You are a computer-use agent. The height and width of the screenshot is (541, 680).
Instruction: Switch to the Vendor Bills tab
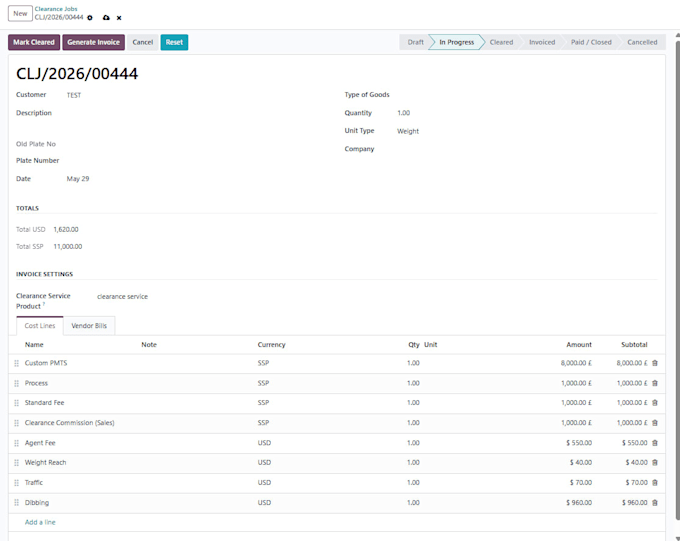89,326
